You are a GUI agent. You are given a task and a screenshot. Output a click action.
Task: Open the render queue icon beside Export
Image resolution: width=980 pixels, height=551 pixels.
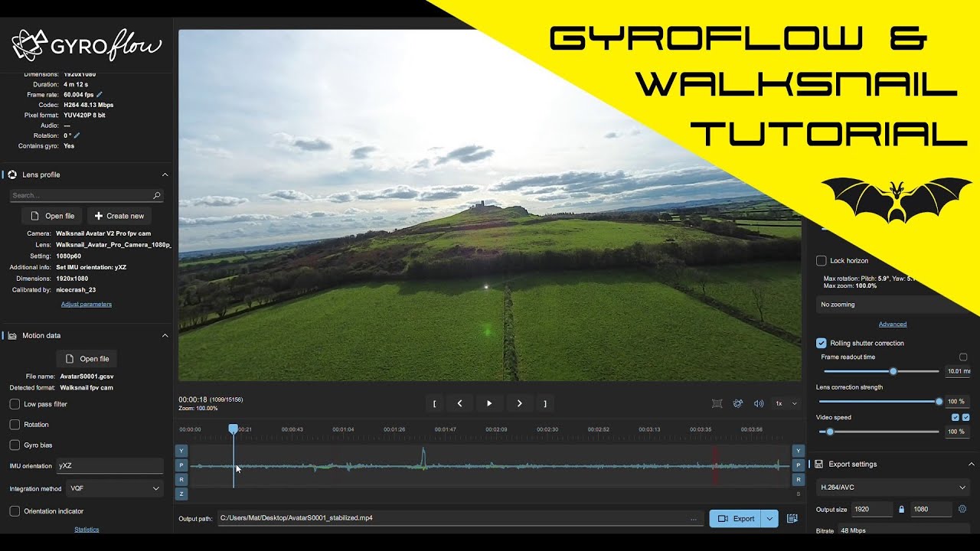792,518
